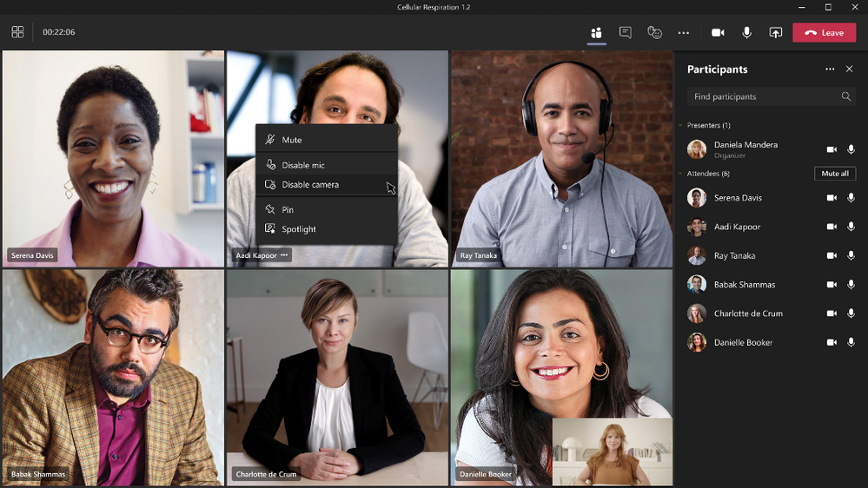Toggle Serena Davis's mic icon in list

(x=851, y=197)
